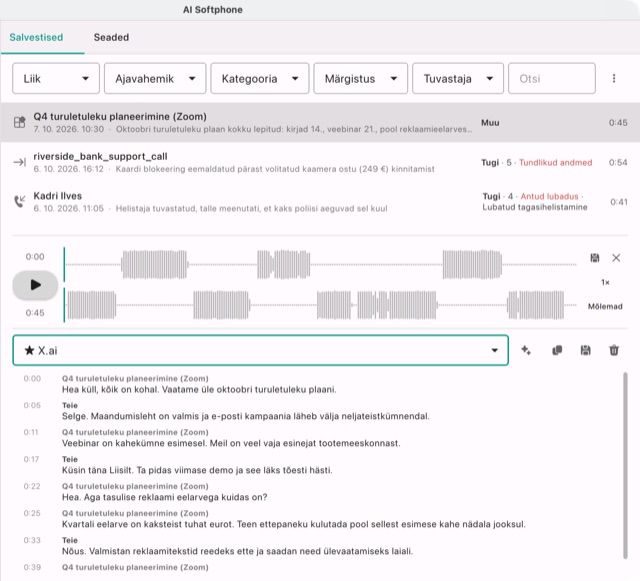
Task: Save transcript using disk icon beside X.ai
Action: [x=585, y=350]
